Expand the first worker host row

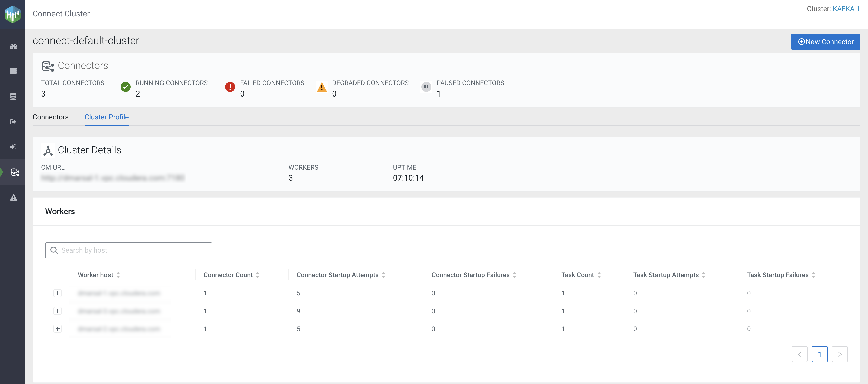click(58, 293)
